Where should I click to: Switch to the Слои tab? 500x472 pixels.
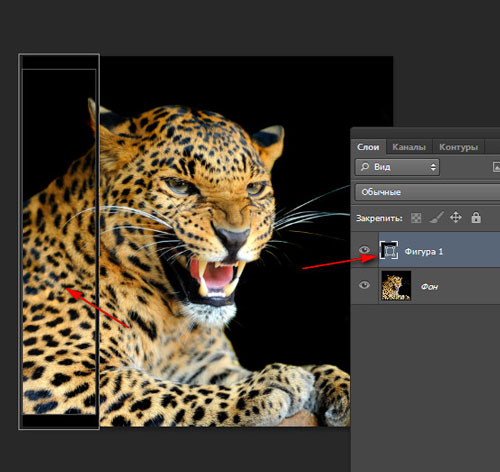(368, 147)
